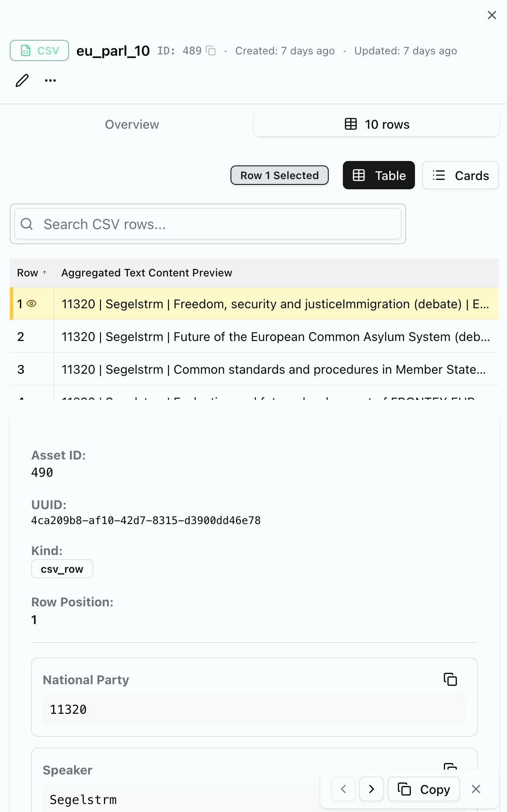This screenshot has width=507, height=812.
Task: Toggle the eye icon on row 1
Action: coord(31,304)
